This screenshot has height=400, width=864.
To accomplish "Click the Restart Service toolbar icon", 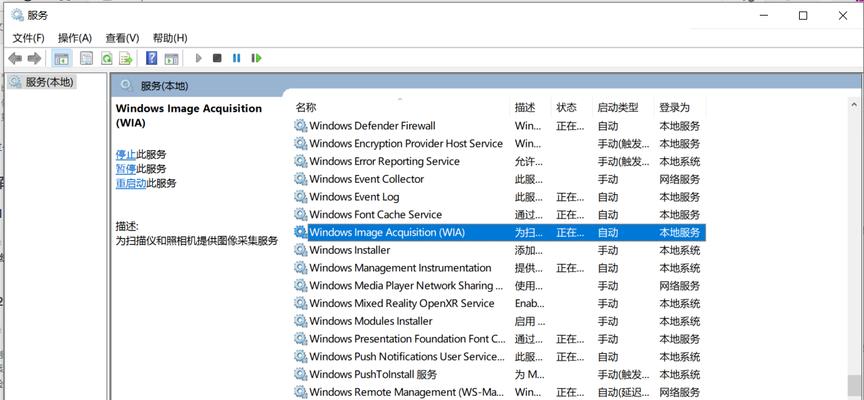I will (256, 58).
